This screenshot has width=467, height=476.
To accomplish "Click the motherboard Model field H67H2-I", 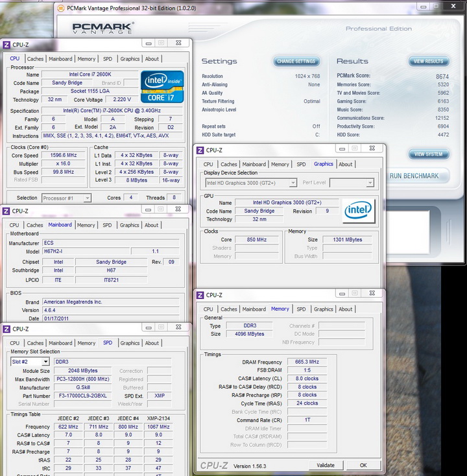I will pyautogui.click(x=86, y=251).
